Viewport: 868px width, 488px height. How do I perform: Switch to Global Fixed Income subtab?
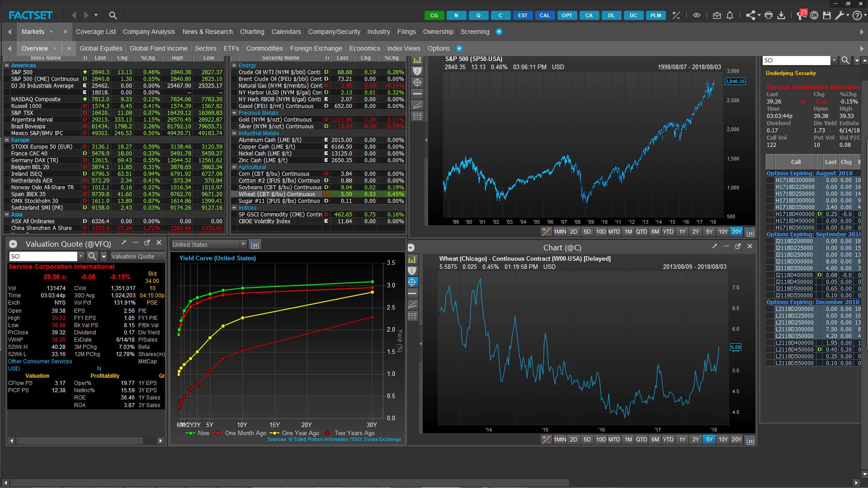[x=159, y=48]
